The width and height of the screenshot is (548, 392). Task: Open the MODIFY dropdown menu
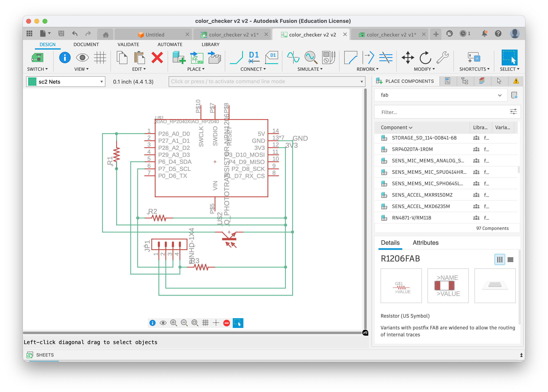tap(424, 69)
